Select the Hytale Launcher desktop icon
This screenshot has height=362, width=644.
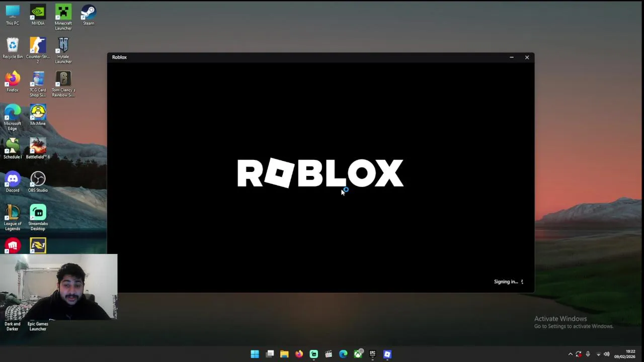63,50
